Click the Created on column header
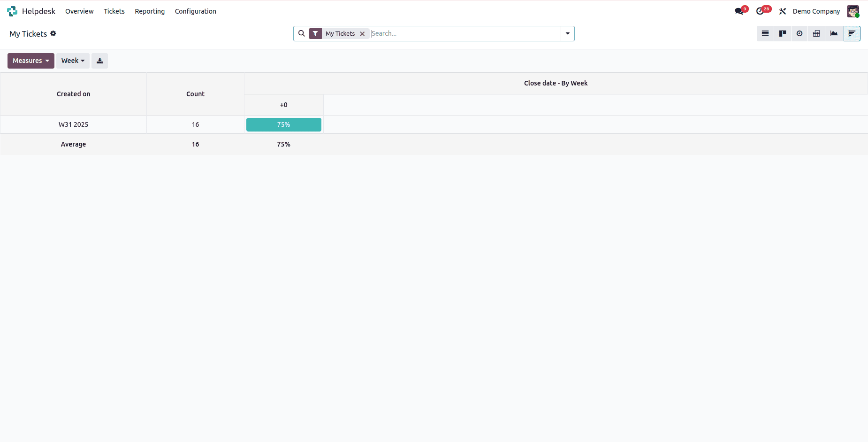Image resolution: width=868 pixels, height=442 pixels. 73,94
